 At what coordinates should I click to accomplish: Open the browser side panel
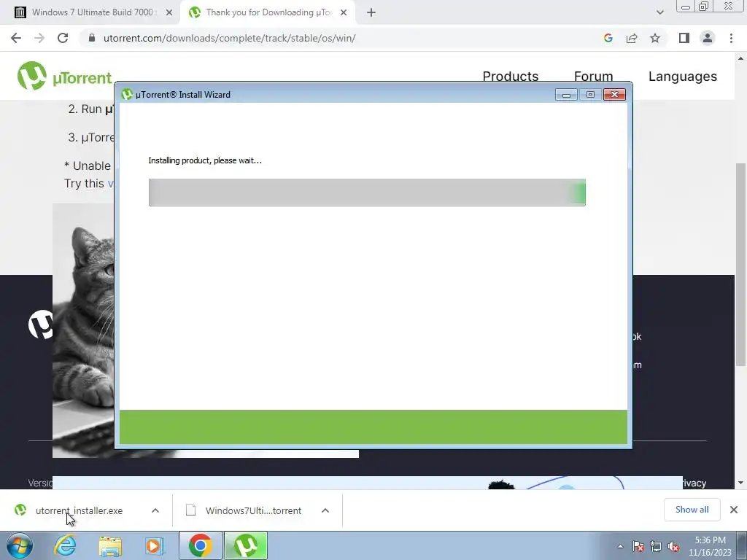tap(684, 38)
